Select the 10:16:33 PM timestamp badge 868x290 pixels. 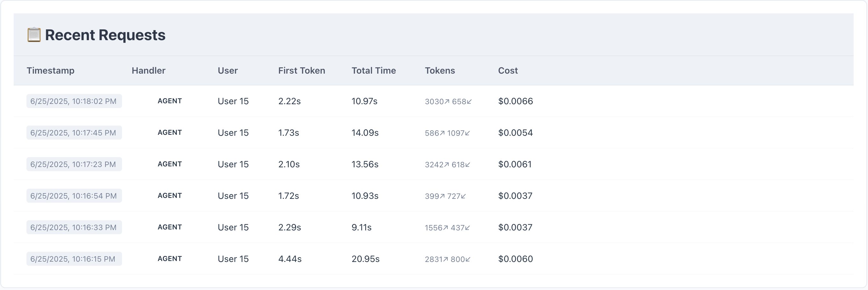(74, 227)
